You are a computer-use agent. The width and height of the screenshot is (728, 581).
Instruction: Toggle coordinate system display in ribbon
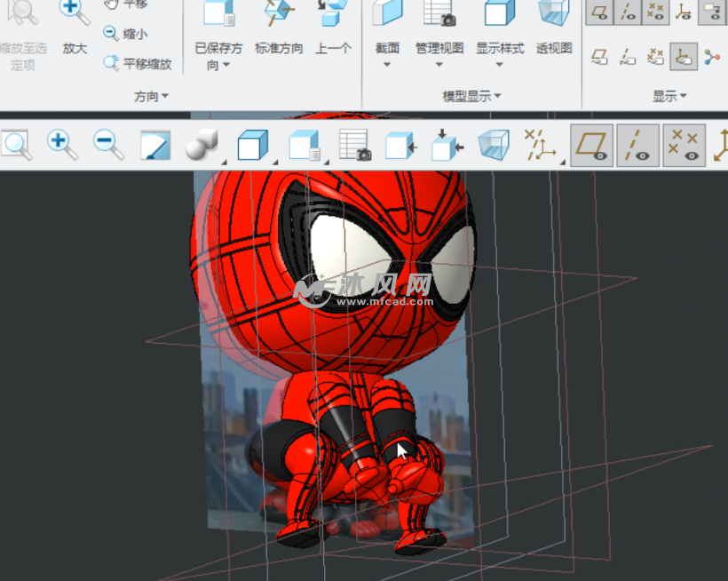click(684, 12)
